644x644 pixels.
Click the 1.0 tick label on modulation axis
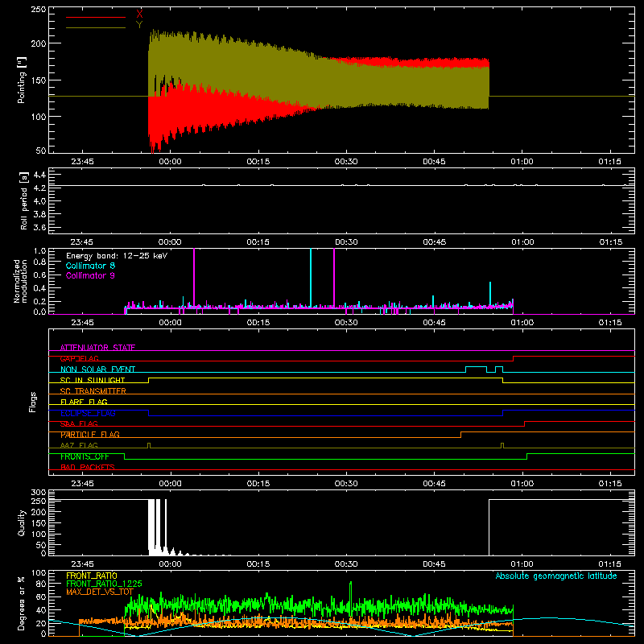[39, 251]
